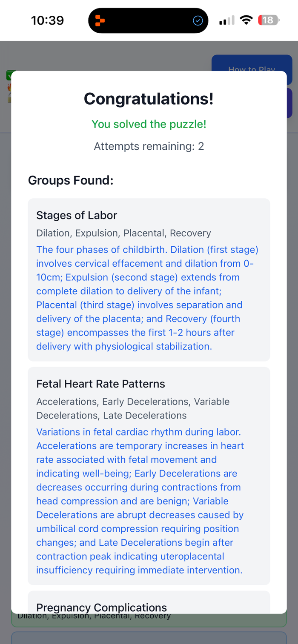Image resolution: width=298 pixels, height=644 pixels.
Task: Open the Pregnancy Complications group card
Action: tap(149, 604)
